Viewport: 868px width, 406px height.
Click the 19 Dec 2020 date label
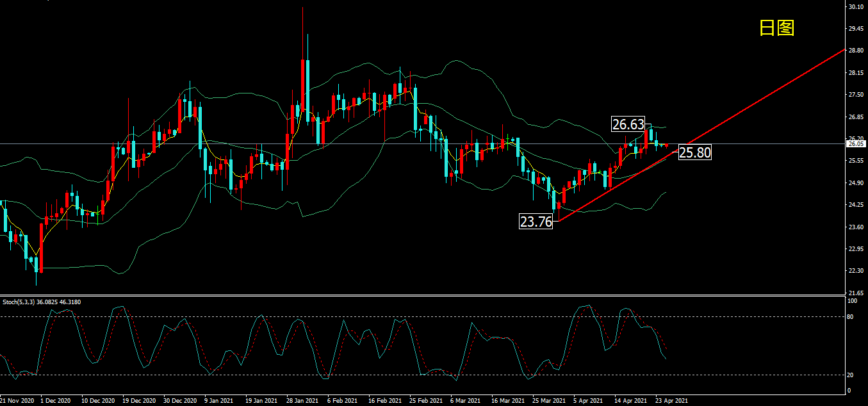pos(138,401)
